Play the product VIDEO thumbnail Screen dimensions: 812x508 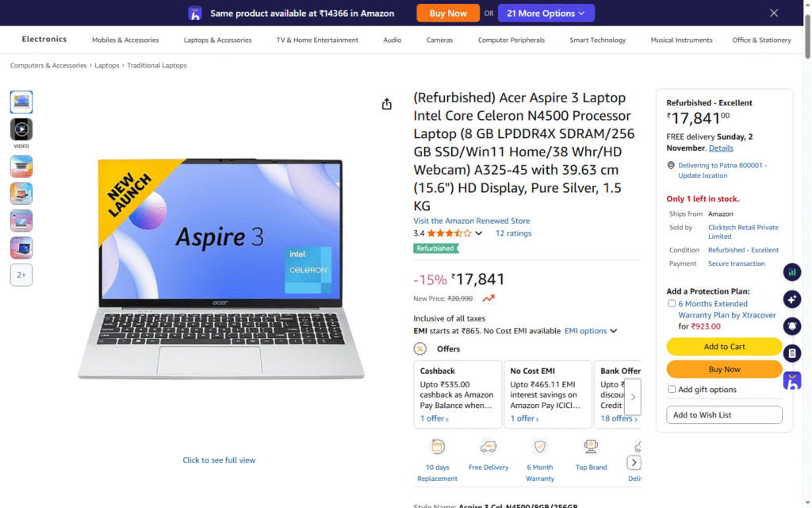pos(21,129)
